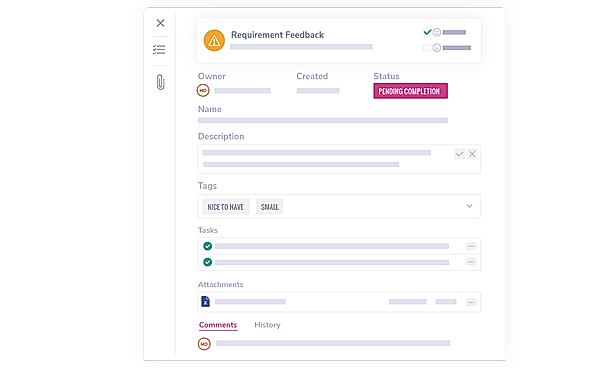Click the Created date value

(318, 91)
